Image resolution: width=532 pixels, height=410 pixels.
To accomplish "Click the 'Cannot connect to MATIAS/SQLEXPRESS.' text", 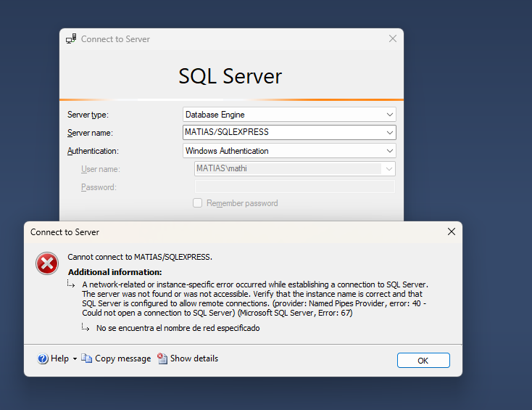I will [140, 257].
